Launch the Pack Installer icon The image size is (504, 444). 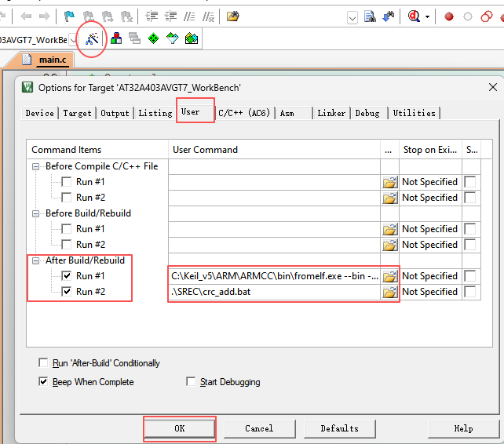192,38
